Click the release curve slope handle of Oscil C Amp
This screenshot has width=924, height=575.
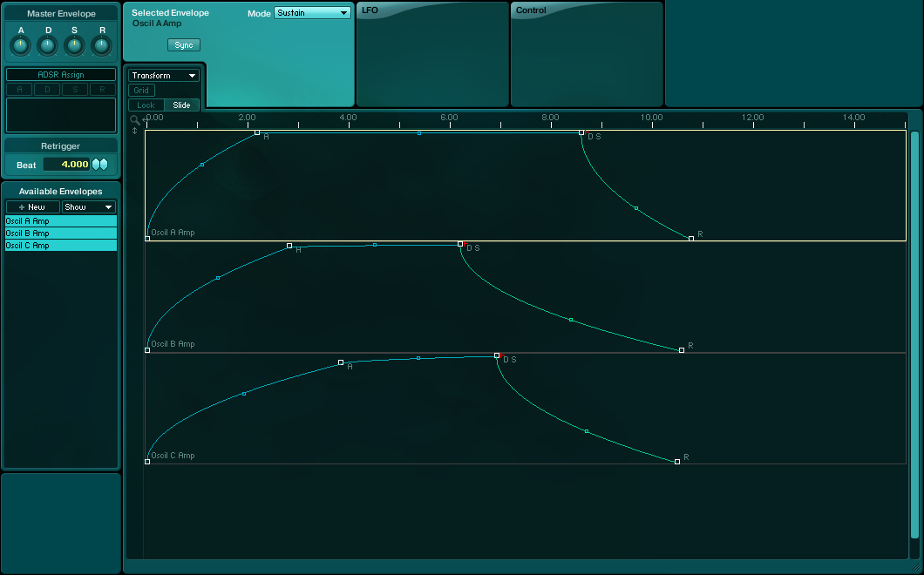pos(587,431)
